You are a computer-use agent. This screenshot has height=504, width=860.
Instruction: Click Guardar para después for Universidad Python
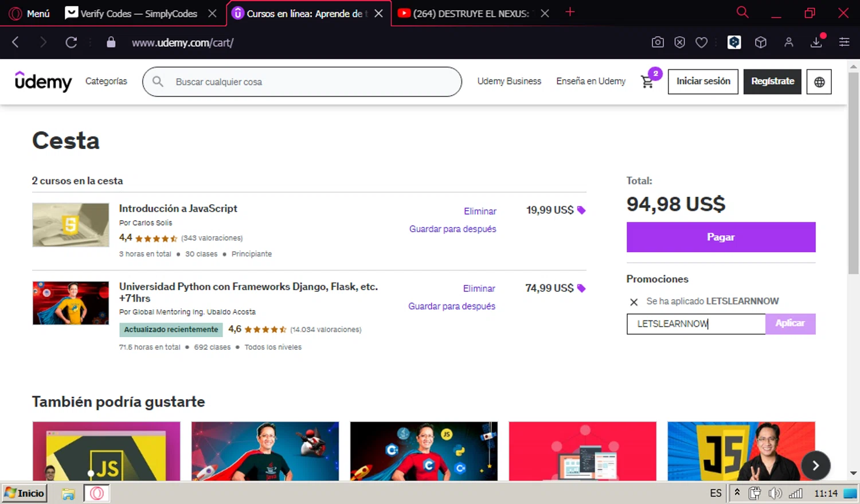[x=451, y=306]
